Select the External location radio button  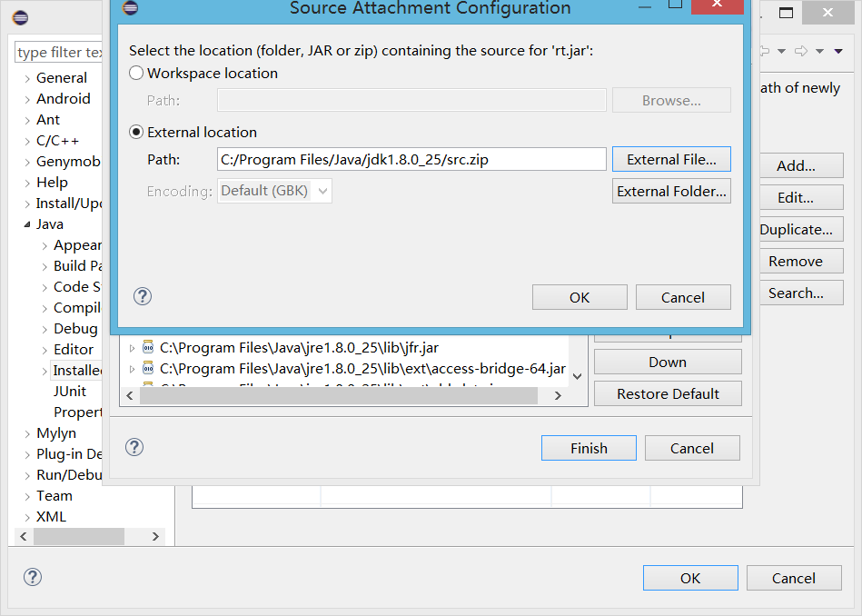click(x=136, y=132)
